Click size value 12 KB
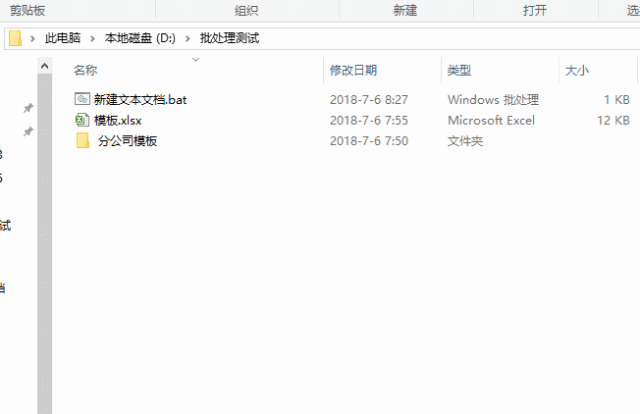This screenshot has height=414, width=640. coord(613,120)
